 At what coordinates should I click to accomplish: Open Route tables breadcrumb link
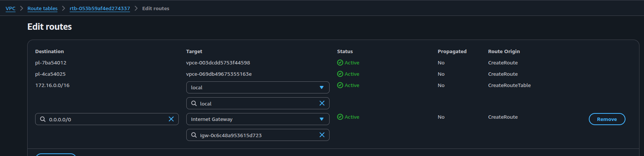[42, 8]
